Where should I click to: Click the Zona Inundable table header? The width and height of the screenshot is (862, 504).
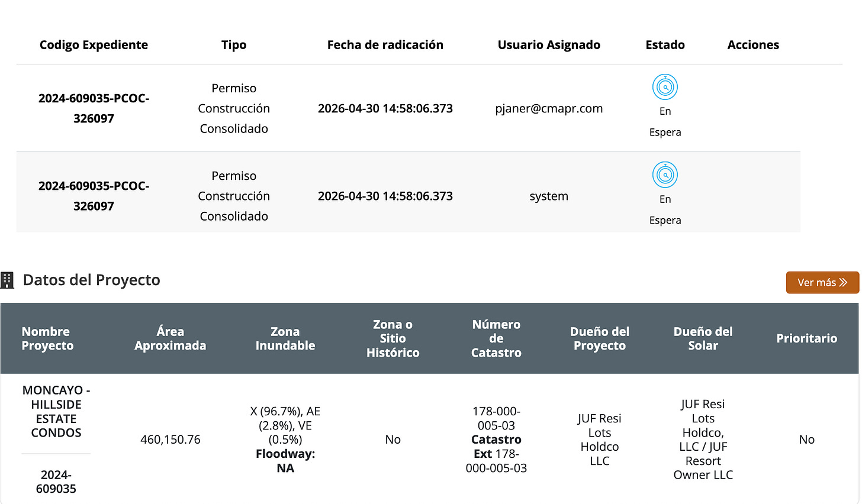click(285, 338)
